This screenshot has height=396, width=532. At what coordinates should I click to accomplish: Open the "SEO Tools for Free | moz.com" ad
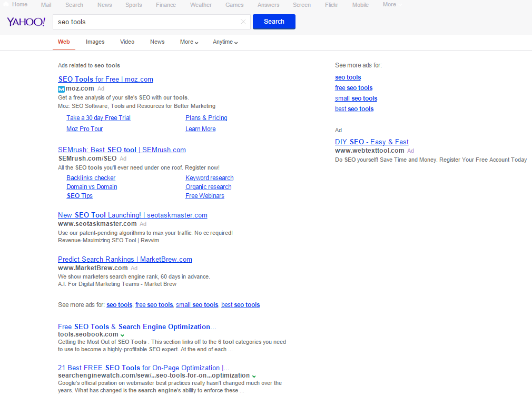[x=105, y=80]
